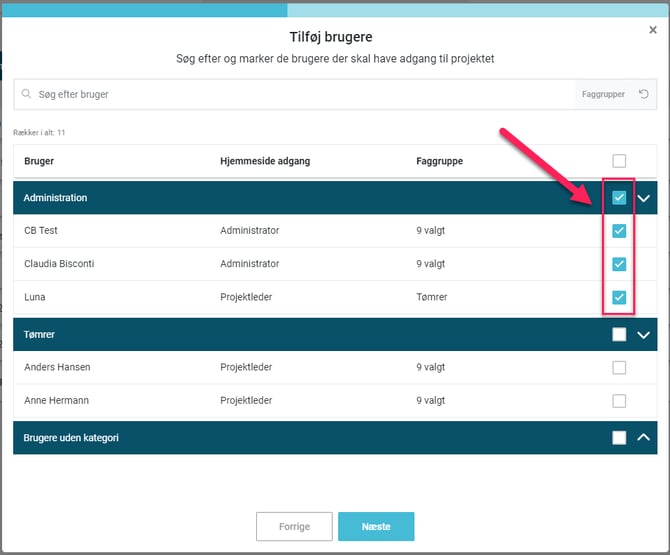The height and width of the screenshot is (555, 670).
Task: Check the Brugere uden kategori checkbox
Action: [619, 438]
